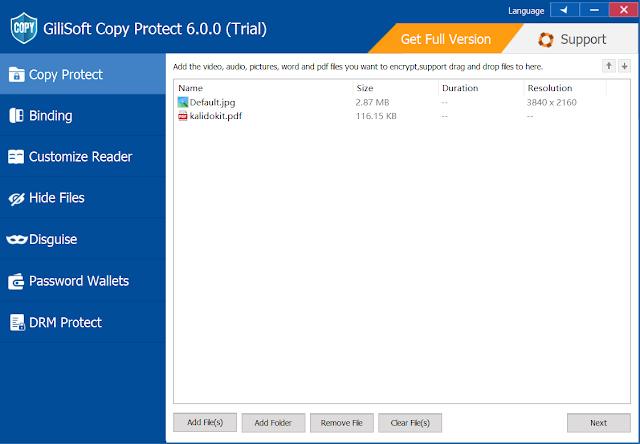Image resolution: width=640 pixels, height=444 pixels.
Task: Select the Disguise section
Action: (x=83, y=240)
